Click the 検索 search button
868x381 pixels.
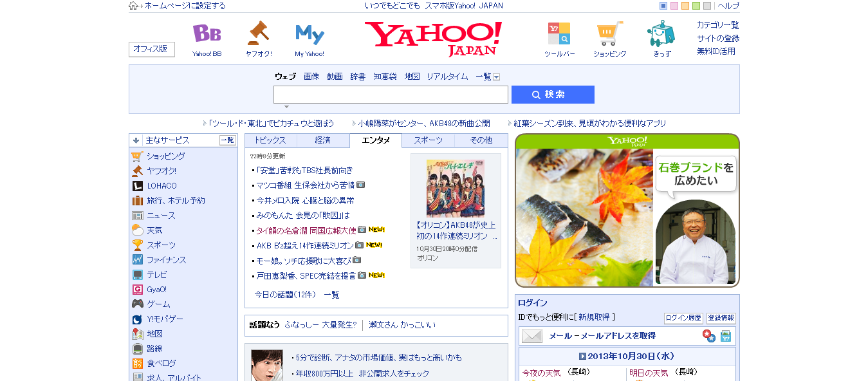coord(553,95)
